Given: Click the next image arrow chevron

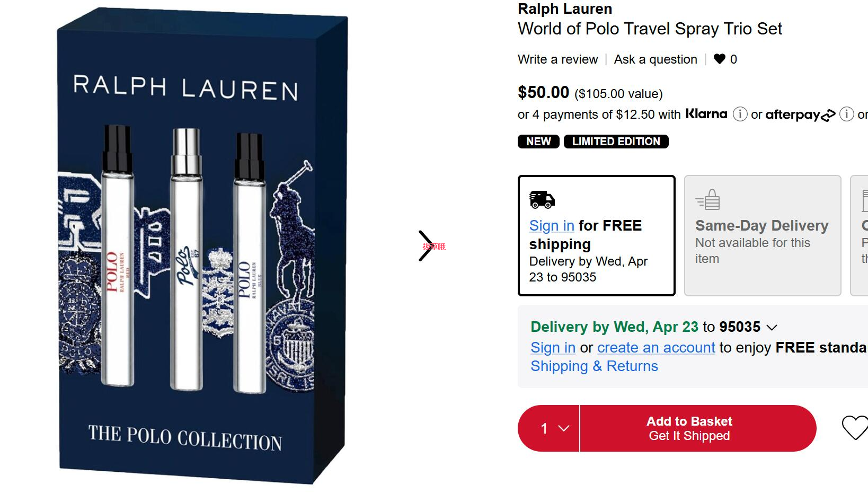Looking at the screenshot, I should click(x=426, y=246).
